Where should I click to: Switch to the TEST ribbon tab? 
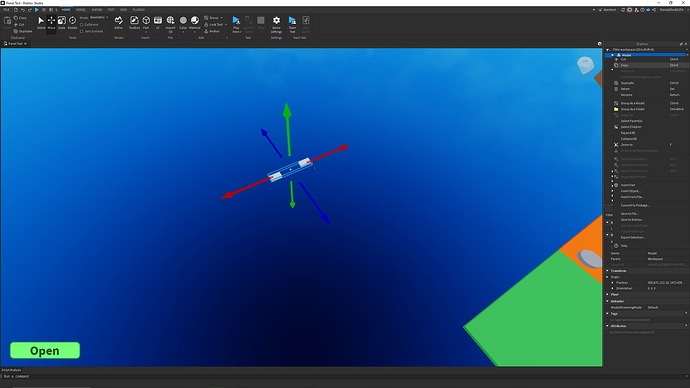(x=111, y=10)
